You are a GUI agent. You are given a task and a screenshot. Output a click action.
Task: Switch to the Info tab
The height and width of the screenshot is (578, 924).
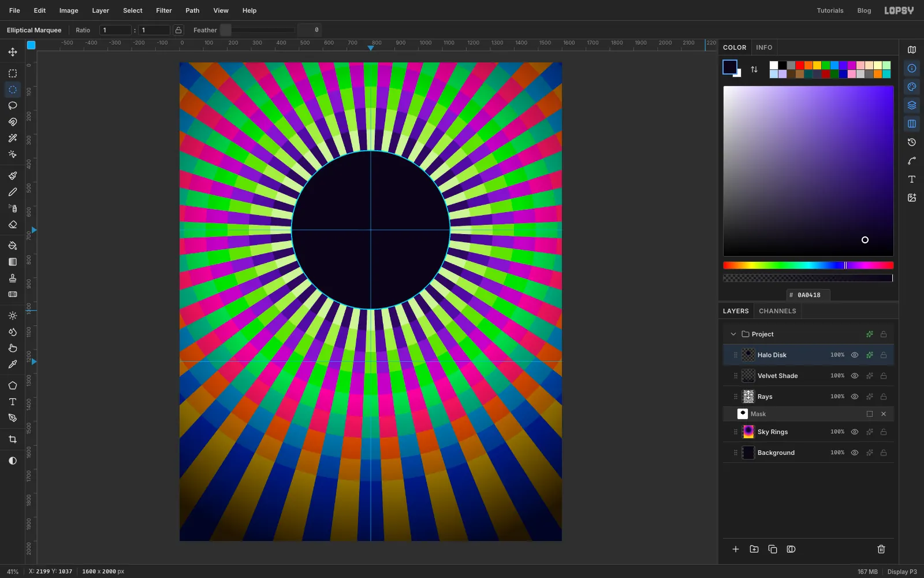click(764, 47)
